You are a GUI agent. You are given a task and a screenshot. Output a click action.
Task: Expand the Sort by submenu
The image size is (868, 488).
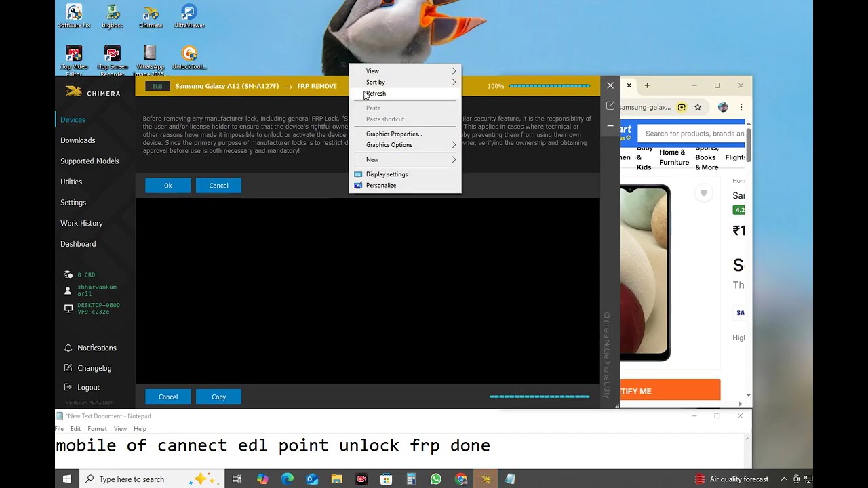[x=405, y=82]
